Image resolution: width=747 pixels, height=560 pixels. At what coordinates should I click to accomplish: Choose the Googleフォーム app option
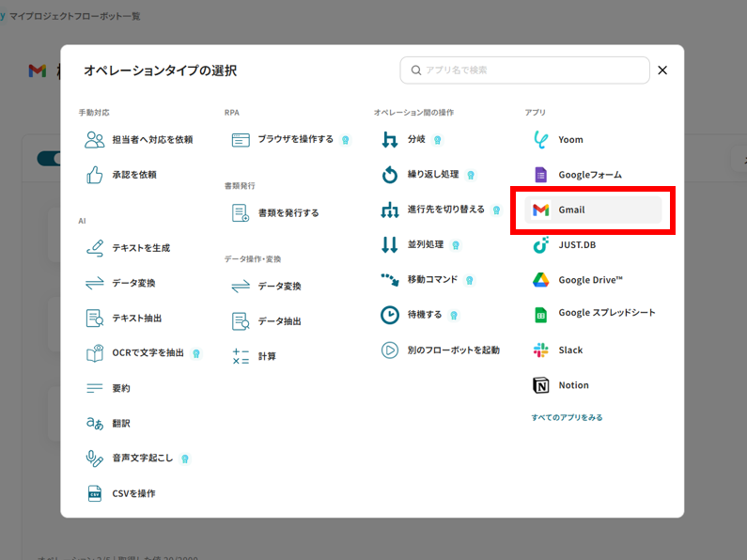click(589, 175)
